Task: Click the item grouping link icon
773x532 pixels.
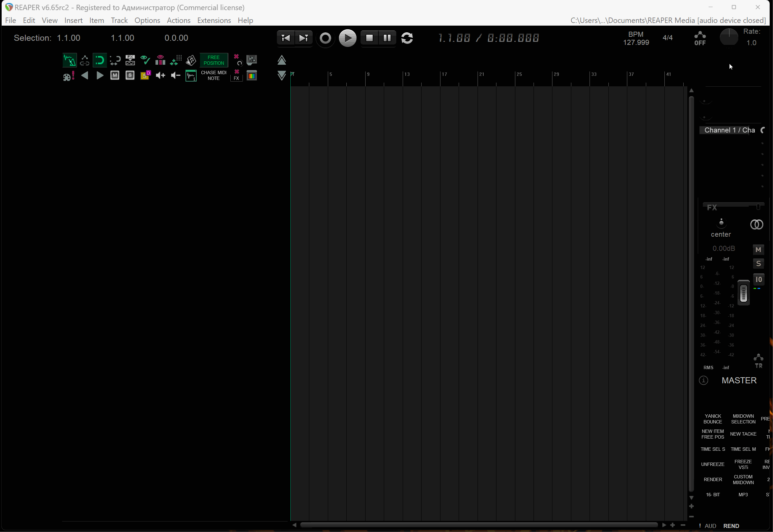Action: (85, 60)
